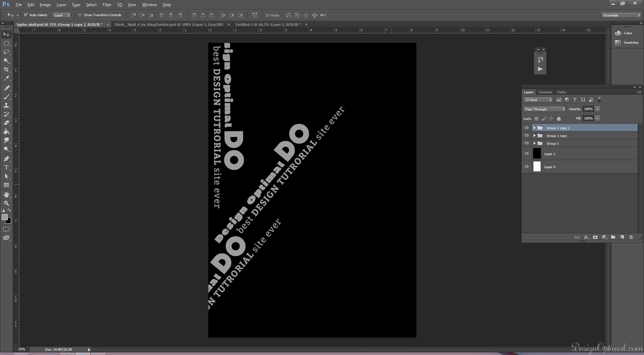Open the Fill slider dropdown
Screen dimensions: 644x355
[598, 118]
